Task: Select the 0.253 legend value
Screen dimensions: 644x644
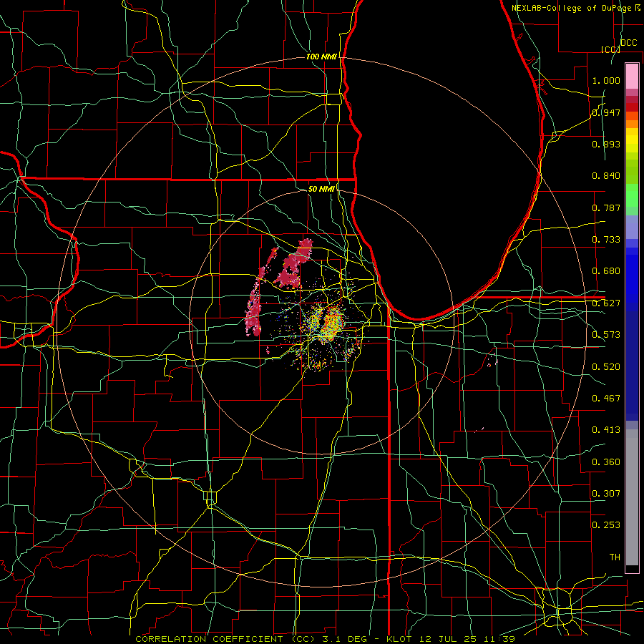Action: pos(606,525)
